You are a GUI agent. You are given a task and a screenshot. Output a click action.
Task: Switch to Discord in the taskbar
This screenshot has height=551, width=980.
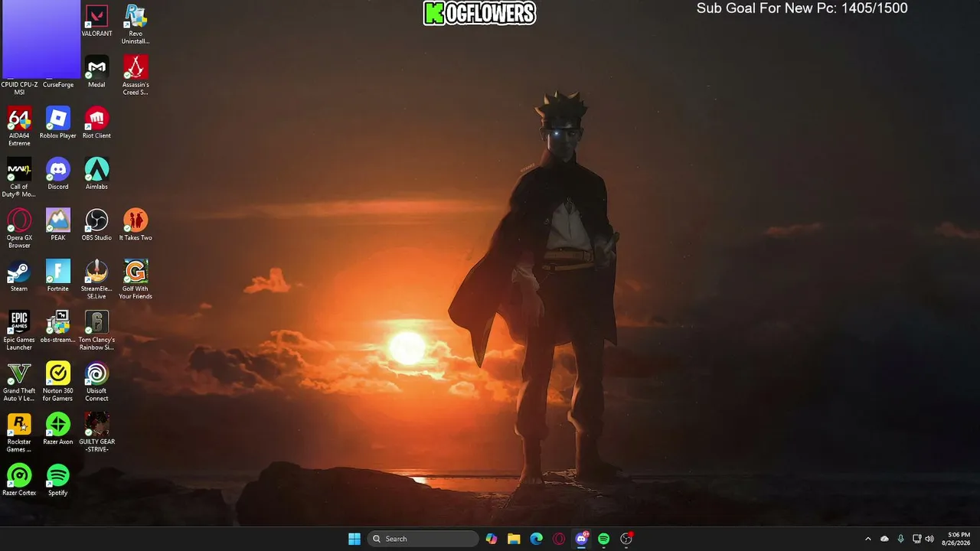tap(582, 539)
